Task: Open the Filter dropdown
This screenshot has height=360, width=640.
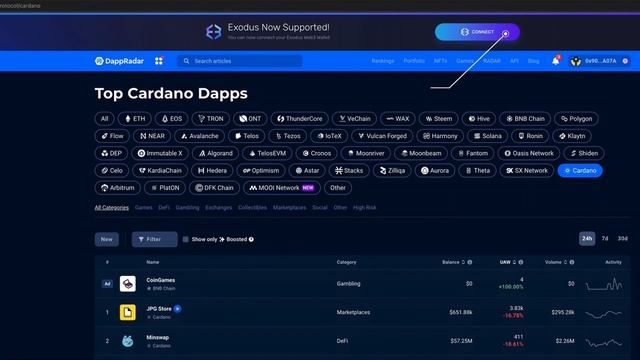Action: pyautogui.click(x=154, y=239)
